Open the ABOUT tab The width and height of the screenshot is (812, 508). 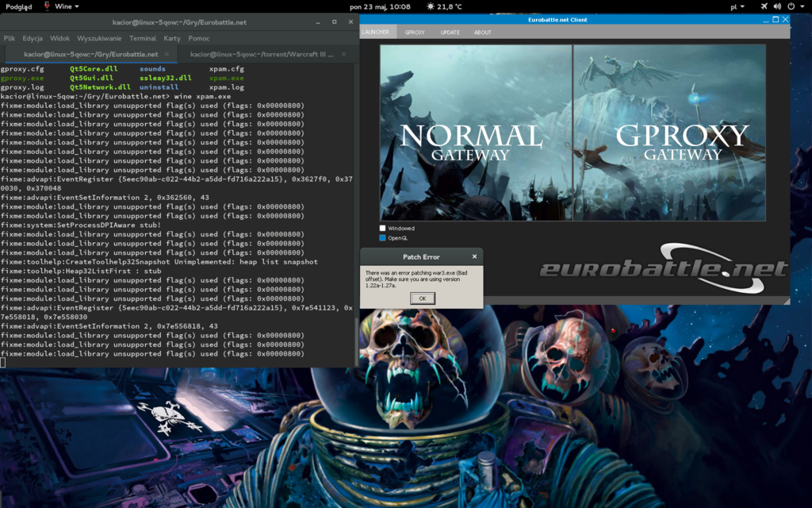pyautogui.click(x=483, y=32)
